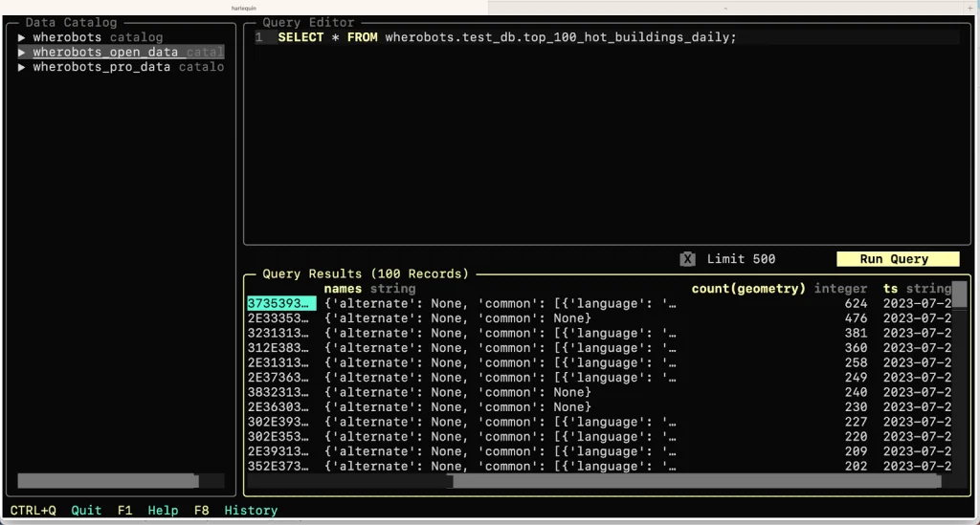The width and height of the screenshot is (980, 525).
Task: Select cell 312E383… in results
Action: pos(278,348)
